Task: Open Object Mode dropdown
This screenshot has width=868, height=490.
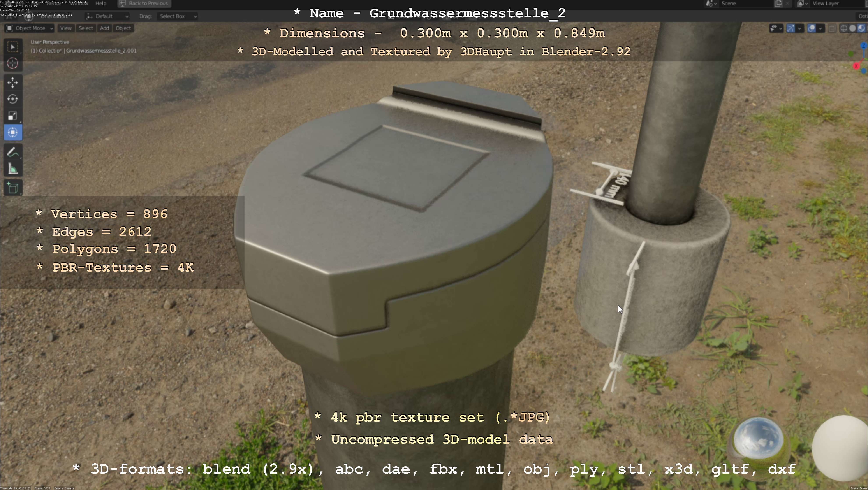Action: tap(30, 28)
